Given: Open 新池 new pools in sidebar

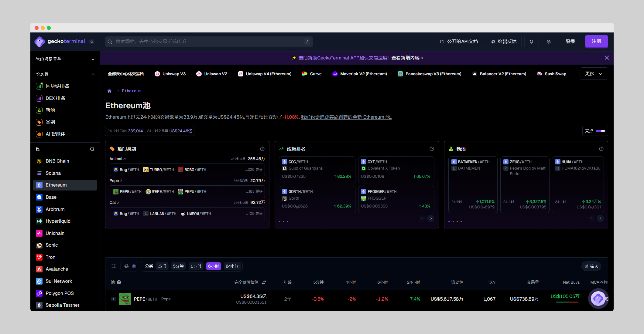Looking at the screenshot, I should 50,110.
